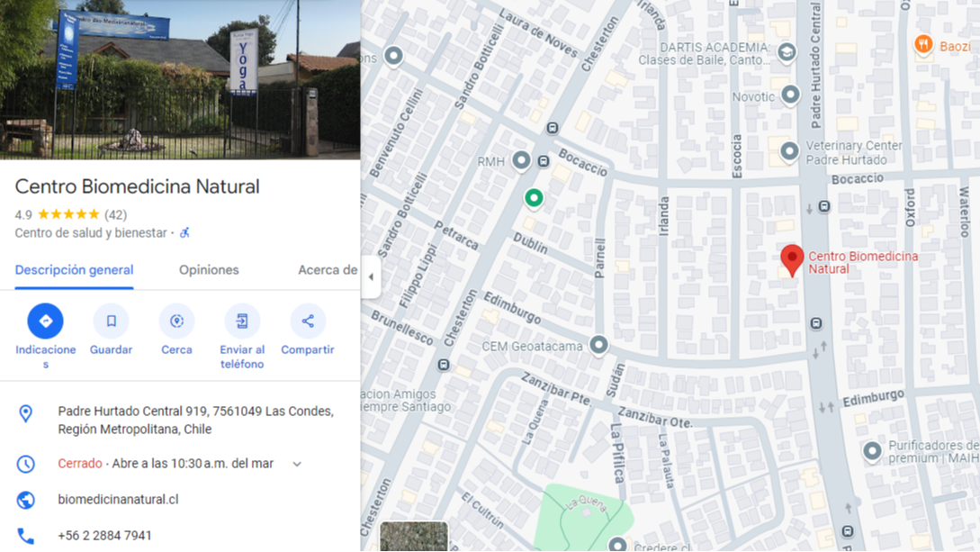Select Cerrado opening hours text

(80, 463)
